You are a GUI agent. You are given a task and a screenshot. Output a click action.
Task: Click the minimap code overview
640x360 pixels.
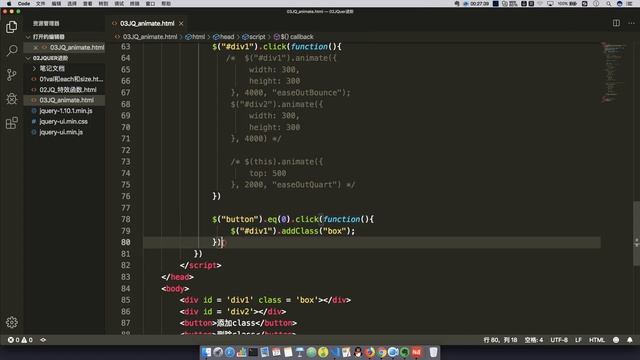coord(613,73)
